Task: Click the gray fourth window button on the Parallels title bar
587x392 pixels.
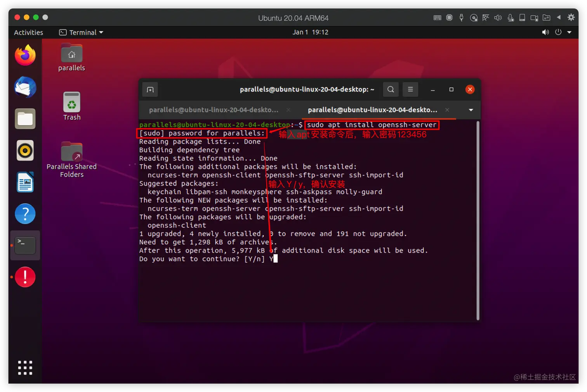Action: tap(45, 17)
